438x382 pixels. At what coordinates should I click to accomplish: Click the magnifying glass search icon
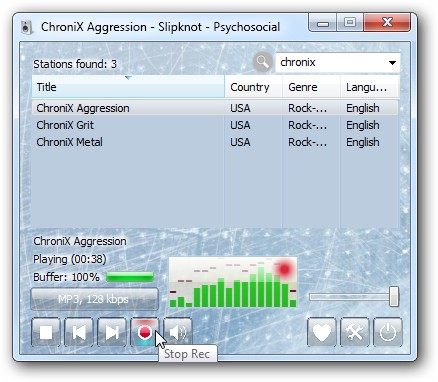click(262, 62)
